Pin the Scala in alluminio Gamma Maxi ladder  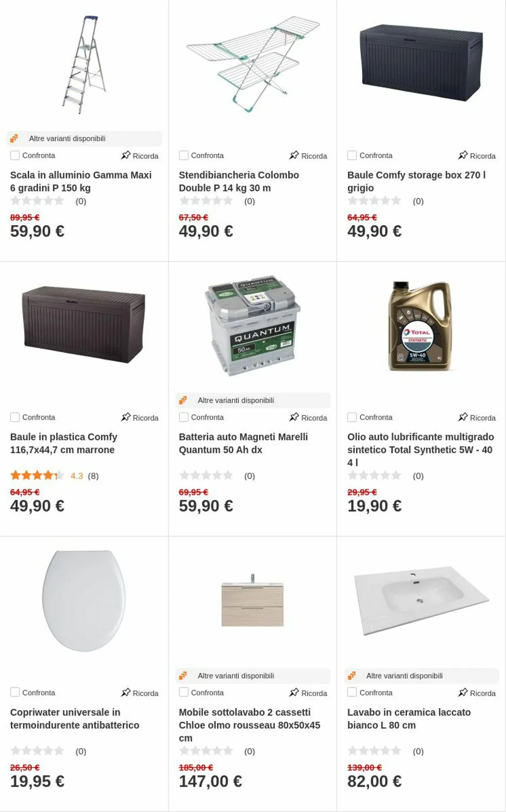coord(139,156)
